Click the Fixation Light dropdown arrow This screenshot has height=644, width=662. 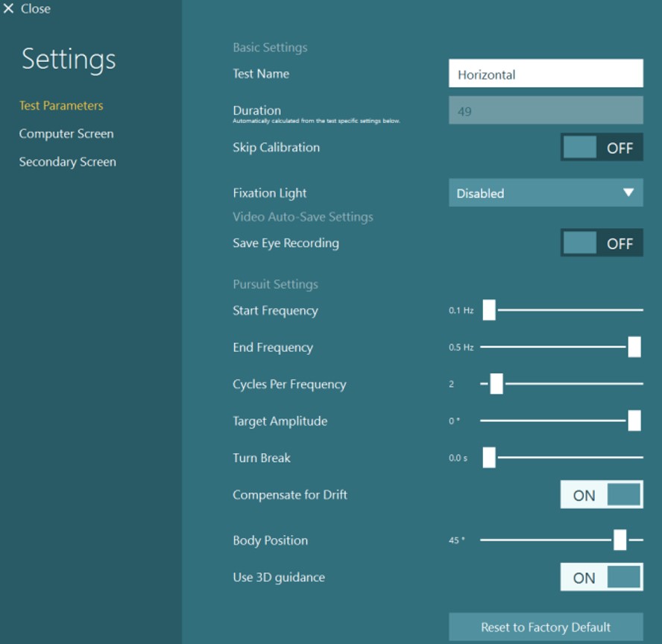point(628,193)
